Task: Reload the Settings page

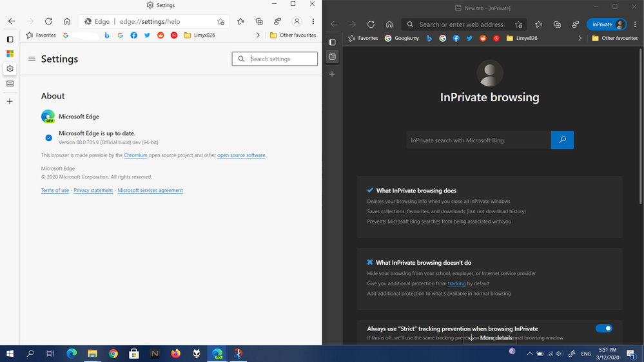Action: click(48, 21)
